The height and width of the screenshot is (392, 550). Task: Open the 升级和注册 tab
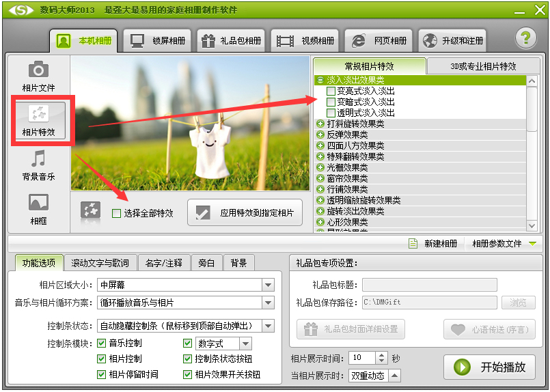tap(452, 41)
